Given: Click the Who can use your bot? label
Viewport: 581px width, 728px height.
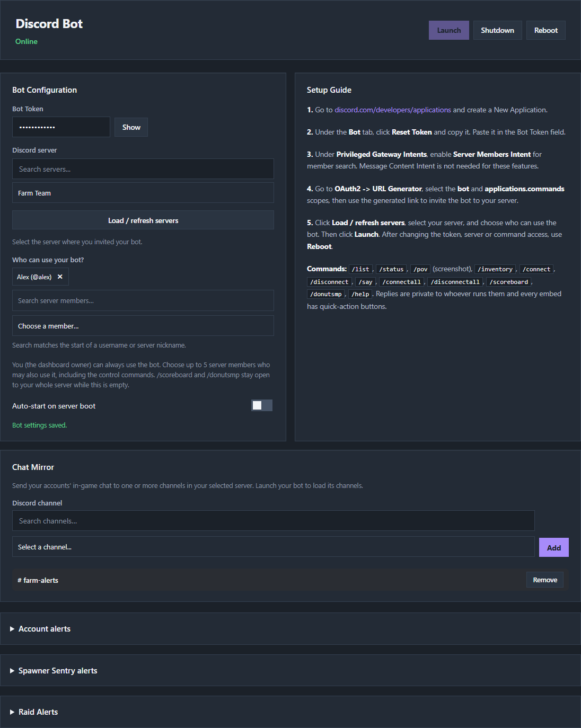Looking at the screenshot, I should (x=48, y=260).
